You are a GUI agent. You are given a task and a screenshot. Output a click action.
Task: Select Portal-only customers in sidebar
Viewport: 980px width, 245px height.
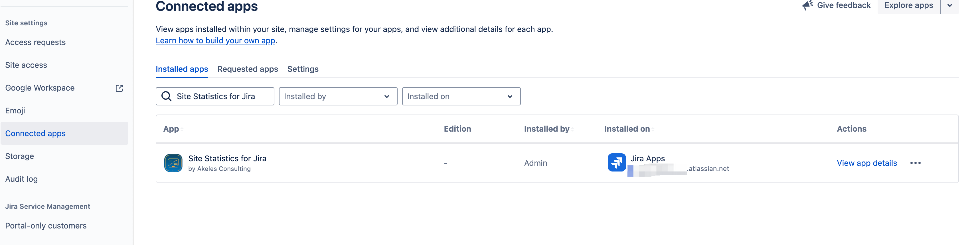click(46, 226)
